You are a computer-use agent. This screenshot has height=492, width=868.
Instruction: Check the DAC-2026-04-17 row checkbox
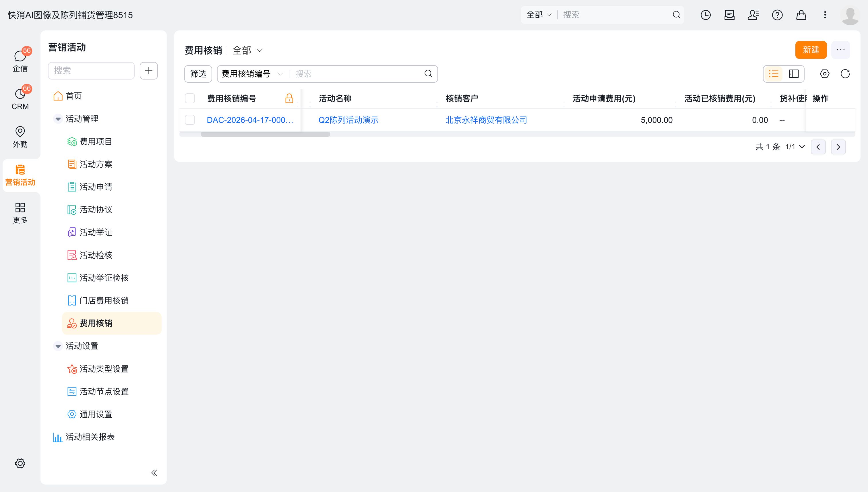190,120
